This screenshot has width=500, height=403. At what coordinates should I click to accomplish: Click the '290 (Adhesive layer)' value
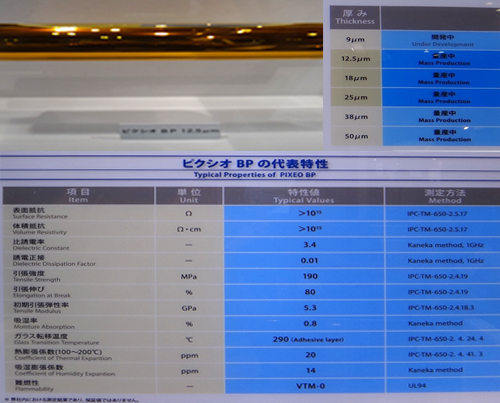308,339
